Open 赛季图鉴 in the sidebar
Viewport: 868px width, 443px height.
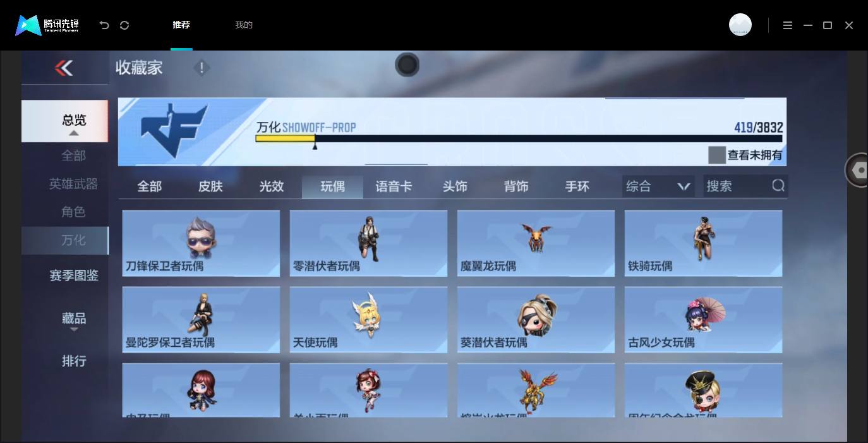[x=74, y=276]
